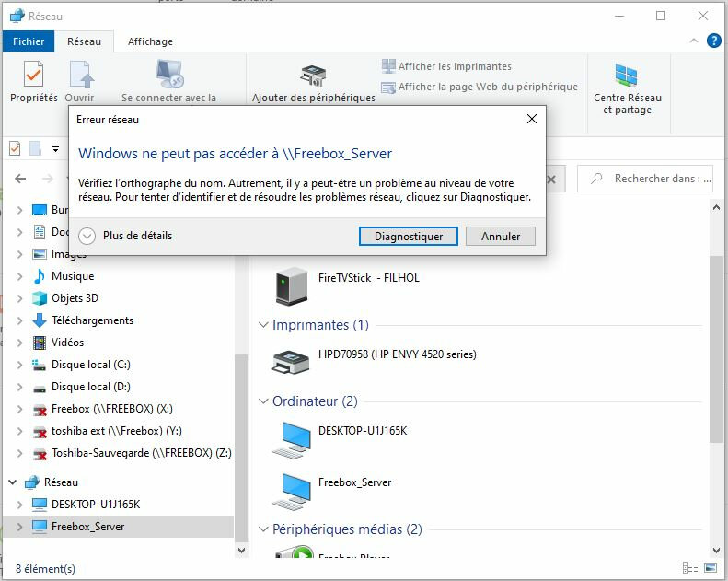Select Téléchargements in the navigation pane
Screen dimensions: 728x581
[92, 320]
